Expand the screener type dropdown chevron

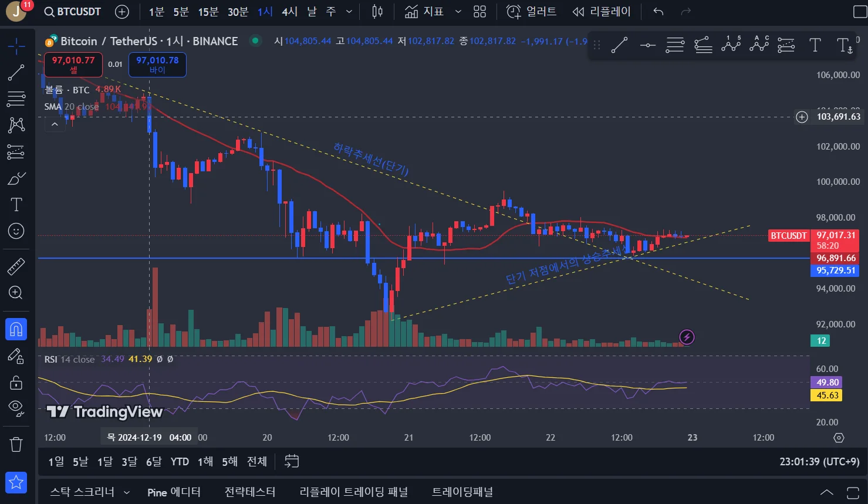coord(127,492)
